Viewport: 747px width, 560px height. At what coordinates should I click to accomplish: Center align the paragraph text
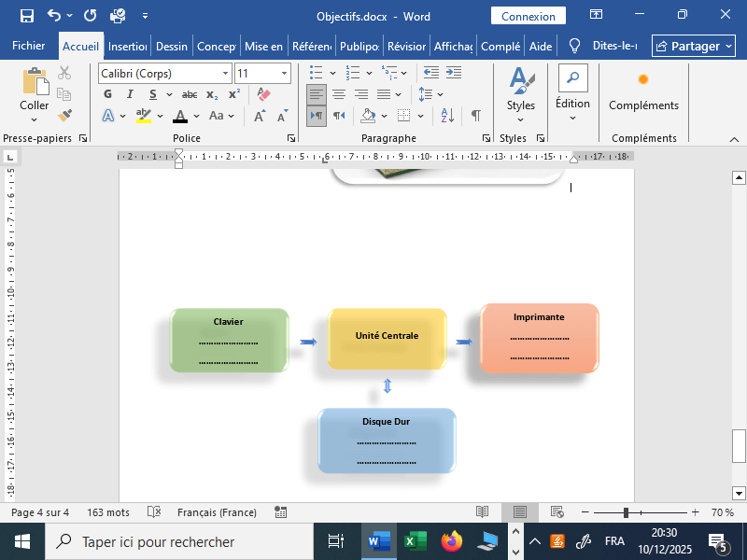338,94
